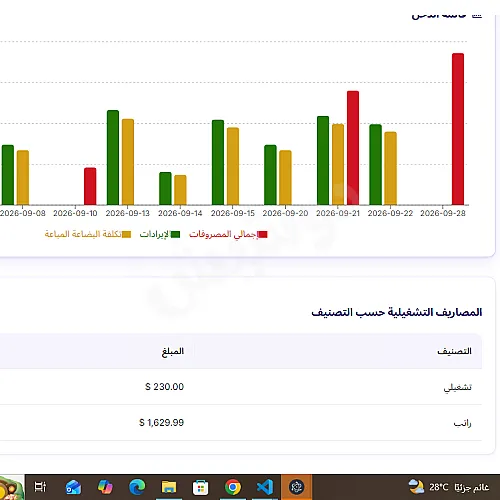This screenshot has height=500, width=500.
Task: Switch to Visual Studio Code taskbar icon
Action: coord(265,487)
